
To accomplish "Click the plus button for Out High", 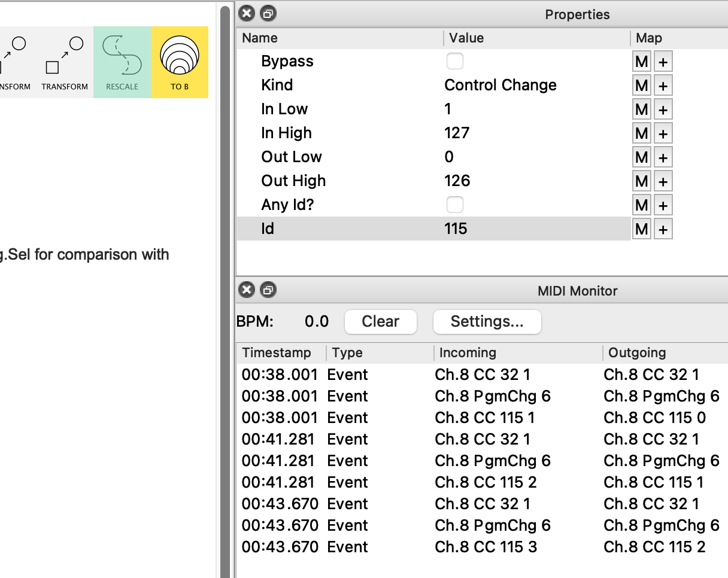I will coord(663,181).
